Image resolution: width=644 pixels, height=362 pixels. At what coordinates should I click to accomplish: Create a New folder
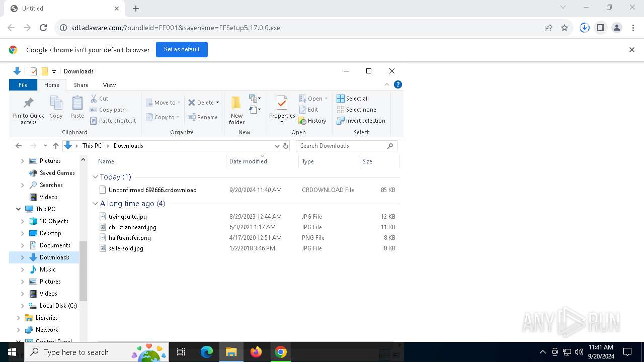click(x=236, y=110)
